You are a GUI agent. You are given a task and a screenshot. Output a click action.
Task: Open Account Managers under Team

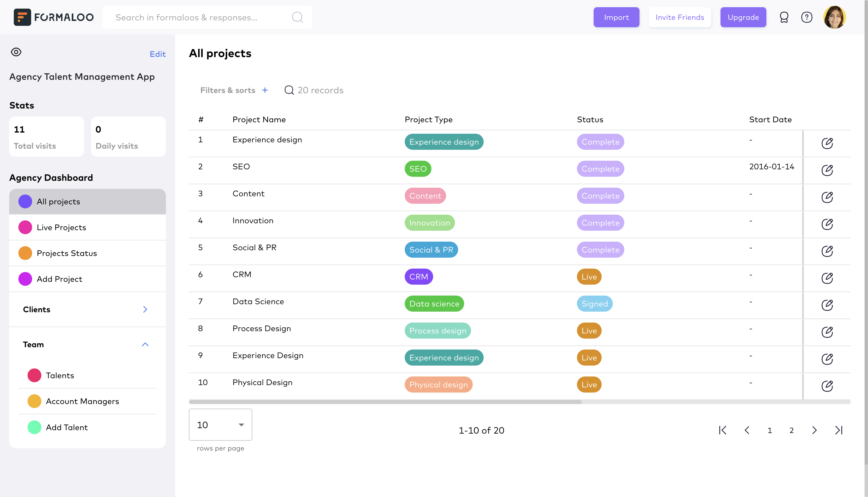88,401
